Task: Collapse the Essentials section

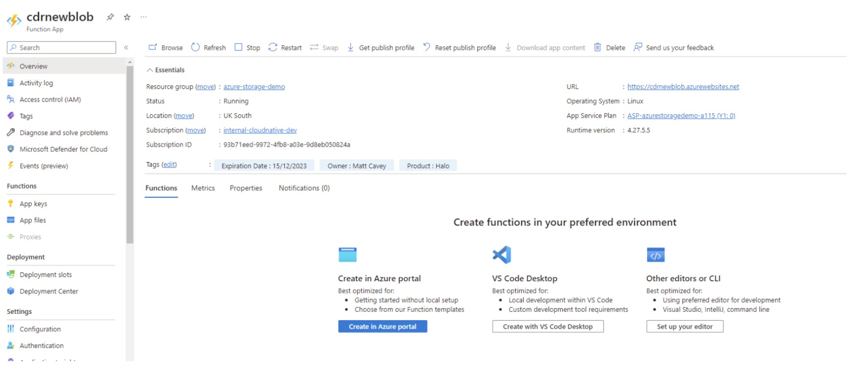Action: click(150, 70)
